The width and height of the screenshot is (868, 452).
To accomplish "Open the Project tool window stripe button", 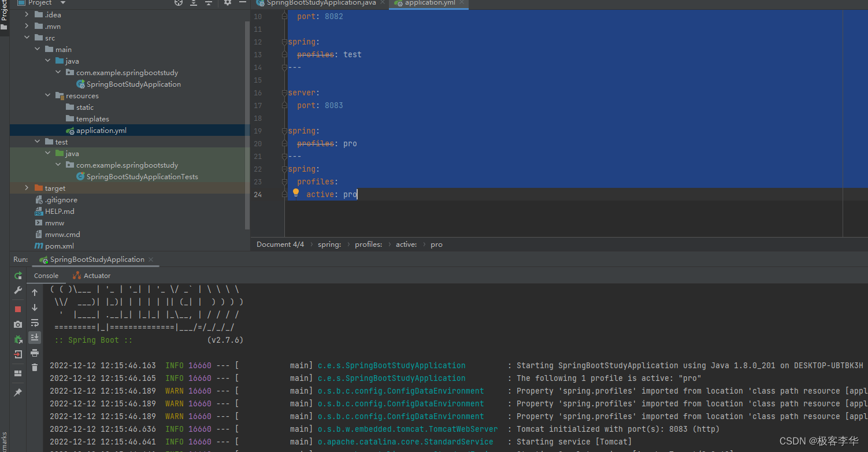I will coord(4,16).
